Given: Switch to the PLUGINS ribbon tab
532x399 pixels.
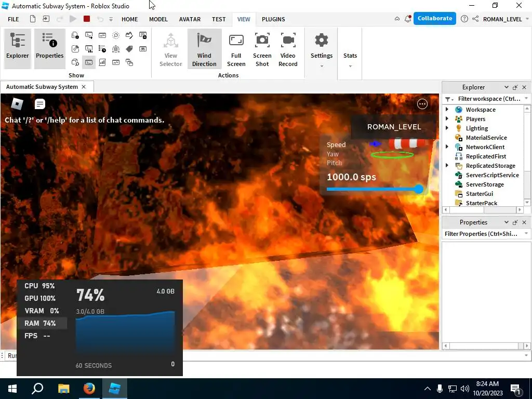Looking at the screenshot, I should pos(273,19).
